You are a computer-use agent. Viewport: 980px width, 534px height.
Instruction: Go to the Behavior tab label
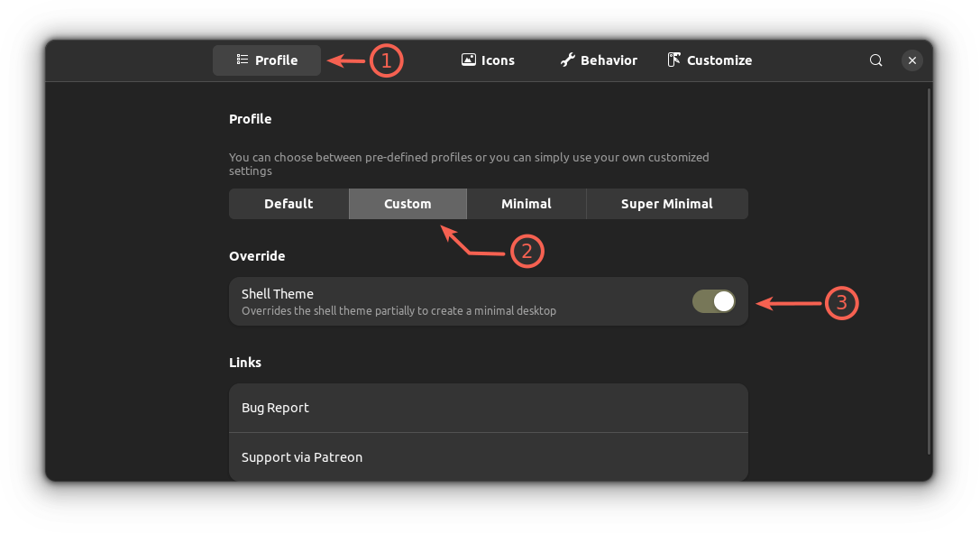pyautogui.click(x=609, y=60)
